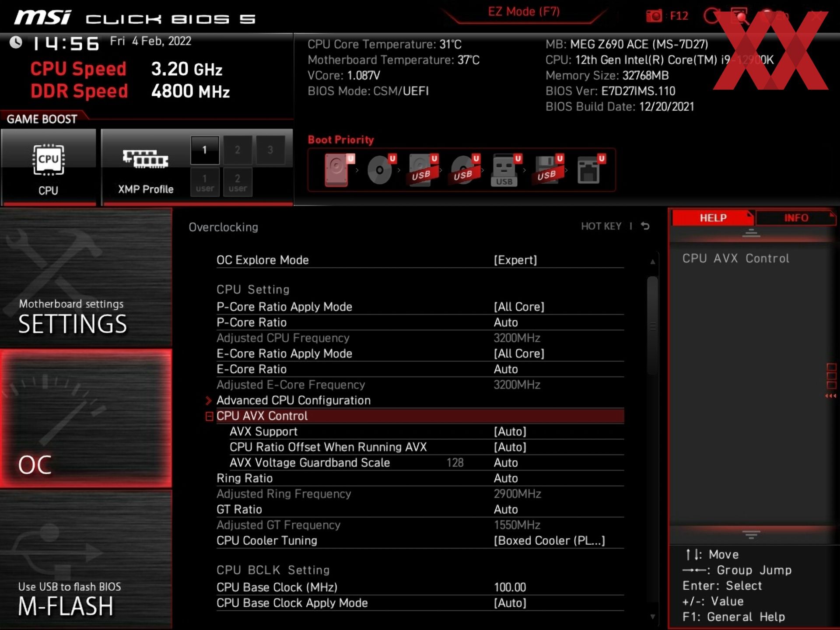Select XMP profile 3
Viewport: 840px width, 630px height.
click(x=270, y=150)
